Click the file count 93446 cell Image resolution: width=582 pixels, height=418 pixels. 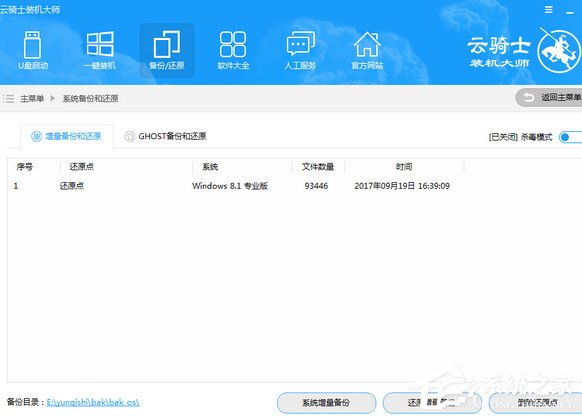click(x=316, y=186)
